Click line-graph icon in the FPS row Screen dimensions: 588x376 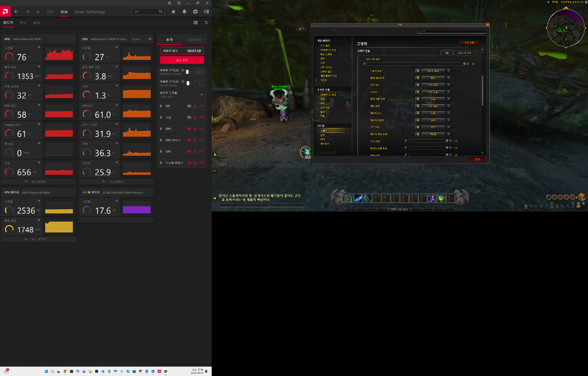(x=201, y=106)
